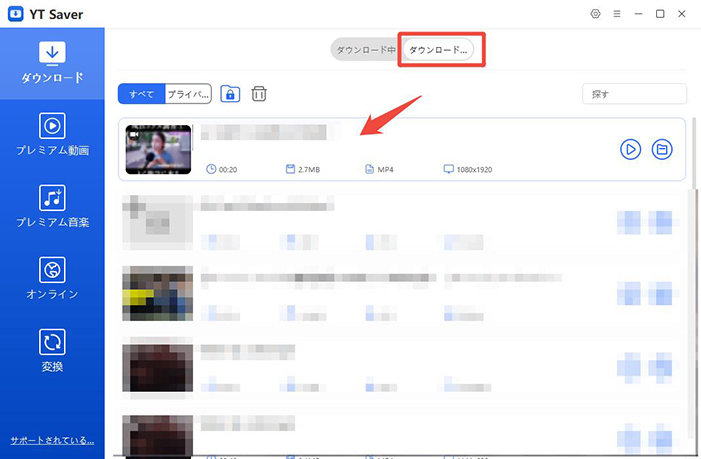The height and width of the screenshot is (459, 701).
Task: Select the プライバ... filter
Action: [188, 94]
